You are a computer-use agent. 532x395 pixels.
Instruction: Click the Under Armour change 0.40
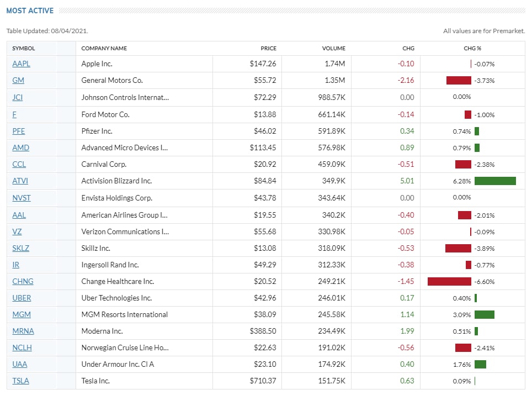coord(407,364)
